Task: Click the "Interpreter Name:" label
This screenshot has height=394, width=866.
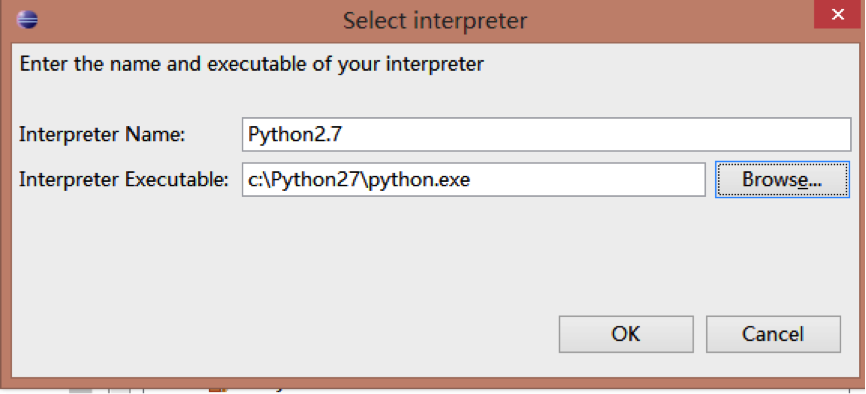Action: (102, 135)
